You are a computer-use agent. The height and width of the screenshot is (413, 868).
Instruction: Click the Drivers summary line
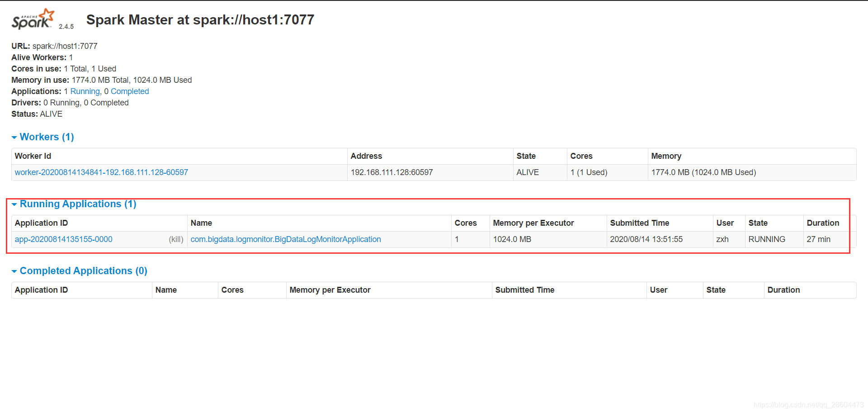pos(70,103)
